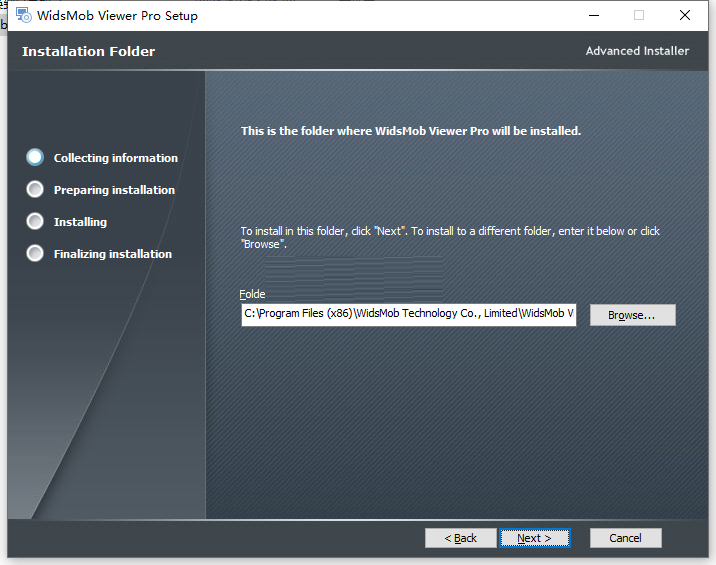Image resolution: width=716 pixels, height=565 pixels.
Task: Click the 'Preparing installation' step text
Action: point(114,190)
